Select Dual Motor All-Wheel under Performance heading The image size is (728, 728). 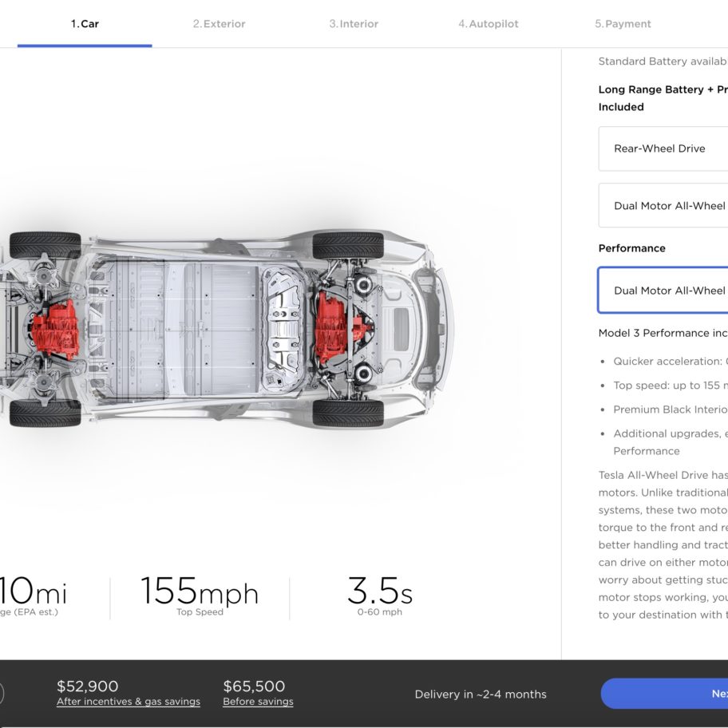(663, 291)
